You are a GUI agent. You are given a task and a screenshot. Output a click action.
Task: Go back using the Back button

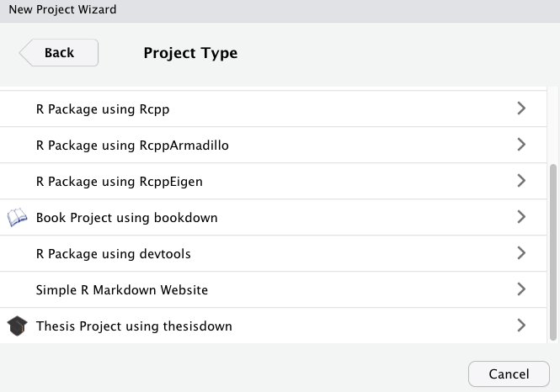click(x=59, y=53)
